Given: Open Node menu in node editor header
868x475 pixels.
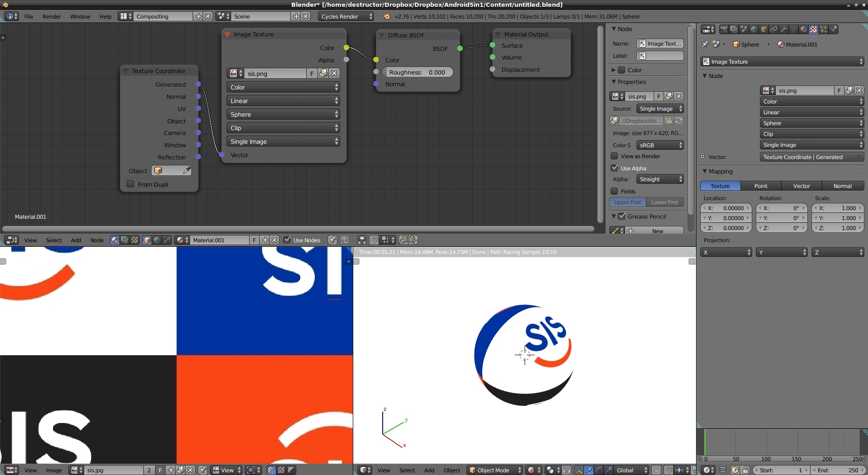Looking at the screenshot, I should pyautogui.click(x=97, y=240).
